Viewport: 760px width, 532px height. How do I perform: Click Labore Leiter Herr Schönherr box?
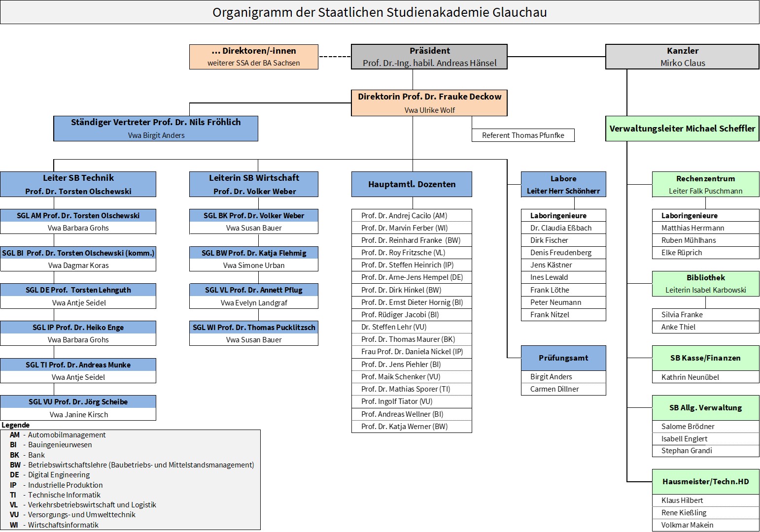563,184
